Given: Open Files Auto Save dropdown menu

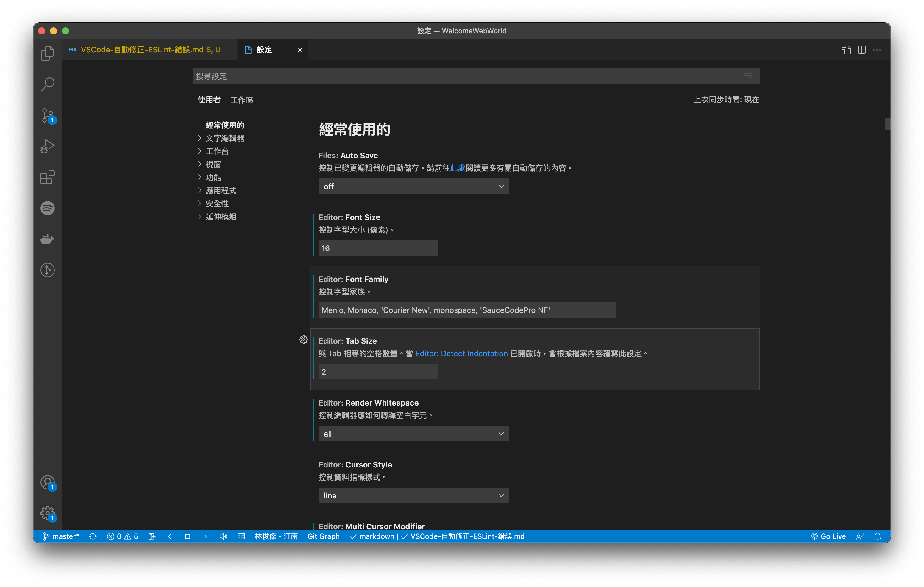Looking at the screenshot, I should pyautogui.click(x=413, y=186).
